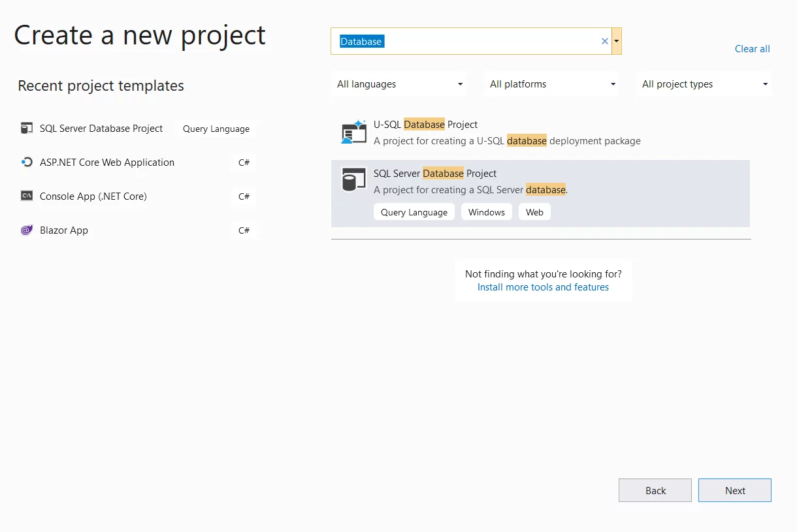The width and height of the screenshot is (797, 532).
Task: Click ASP.NET Core Web Application icon
Action: pos(27,163)
